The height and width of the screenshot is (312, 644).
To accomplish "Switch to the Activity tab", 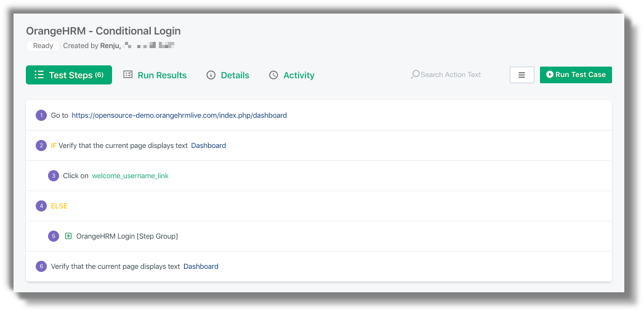I will tap(292, 75).
